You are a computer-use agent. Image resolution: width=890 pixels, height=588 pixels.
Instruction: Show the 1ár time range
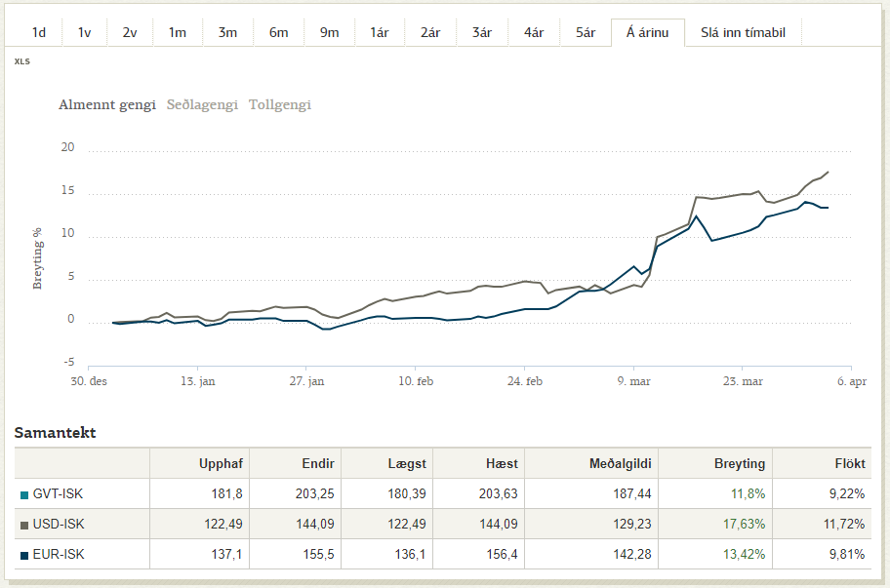point(380,32)
